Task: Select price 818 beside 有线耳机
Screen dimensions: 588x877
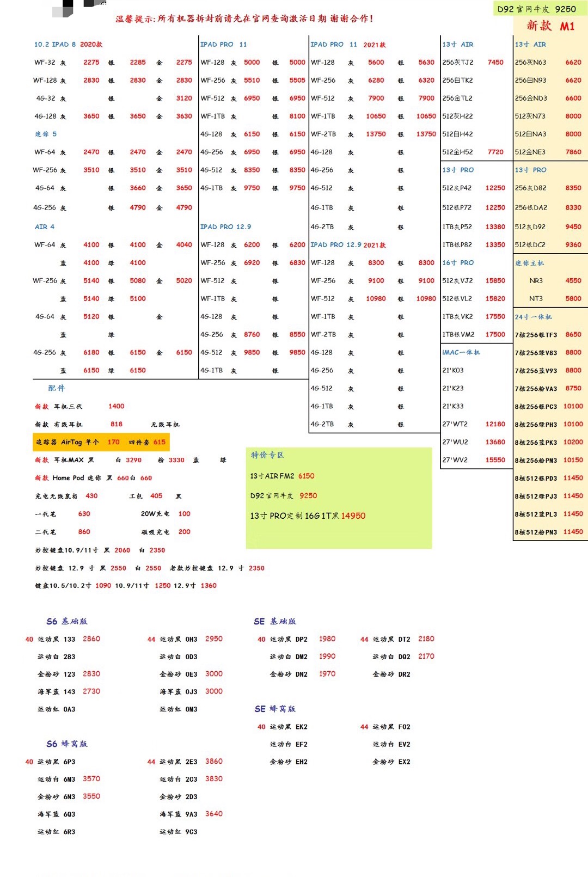Action: (117, 424)
